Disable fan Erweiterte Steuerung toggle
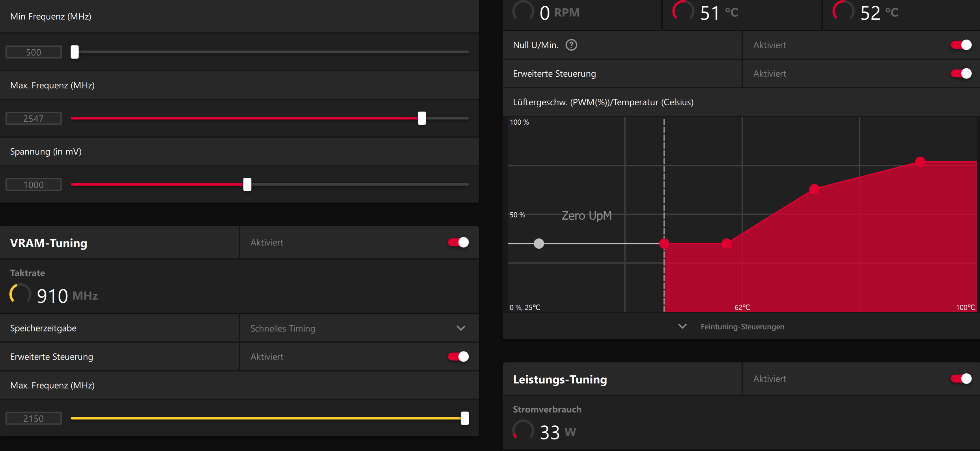This screenshot has height=451, width=980. pos(961,73)
